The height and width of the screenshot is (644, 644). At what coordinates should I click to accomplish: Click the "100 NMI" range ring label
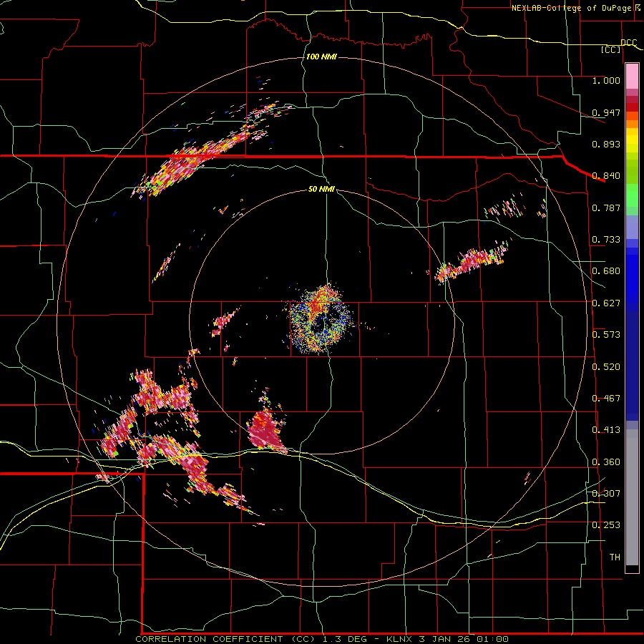point(321,57)
